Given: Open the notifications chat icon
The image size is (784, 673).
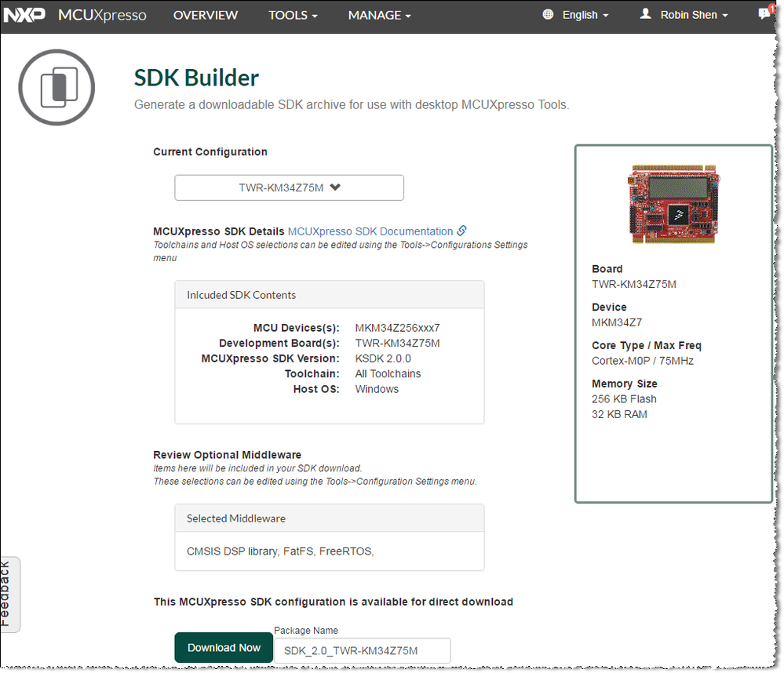Looking at the screenshot, I should 765,13.
